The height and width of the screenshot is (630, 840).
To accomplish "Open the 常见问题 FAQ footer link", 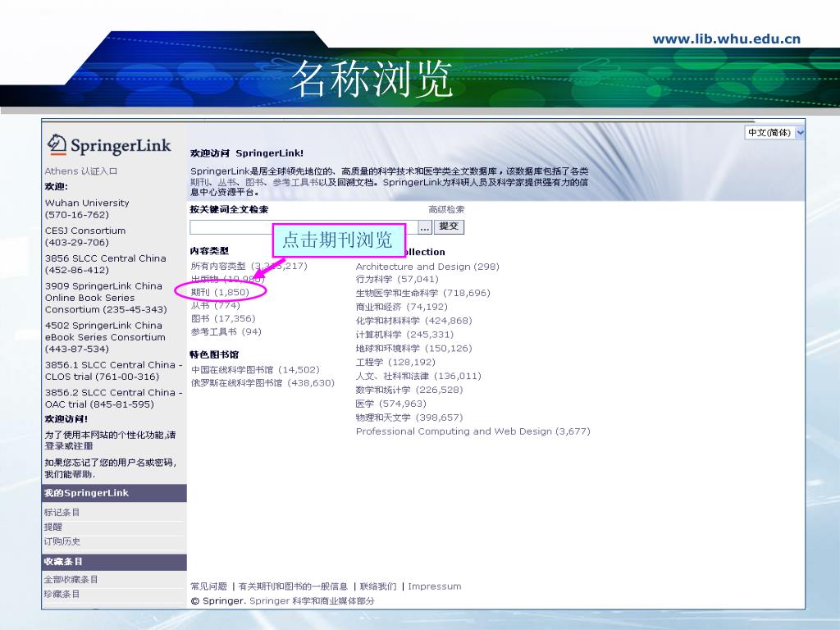I will click(x=209, y=586).
